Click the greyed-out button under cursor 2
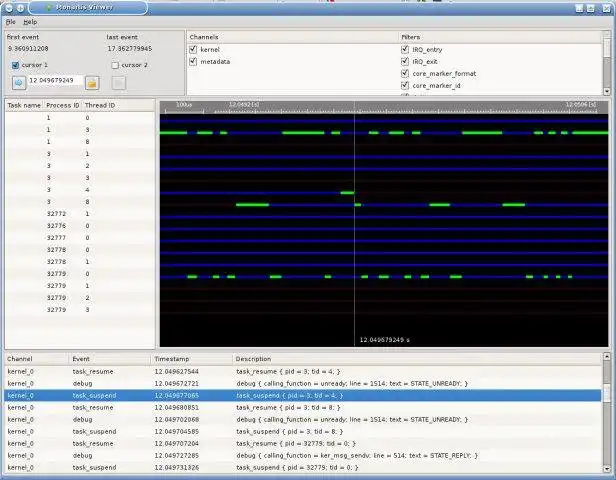This screenshot has width=616, height=480. pos(119,83)
